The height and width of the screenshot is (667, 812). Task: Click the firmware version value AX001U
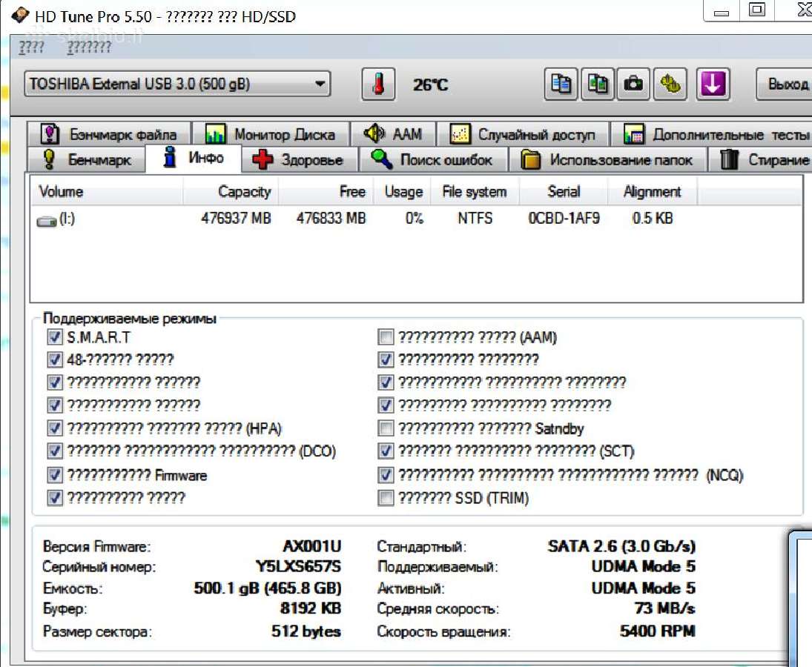coord(311,546)
